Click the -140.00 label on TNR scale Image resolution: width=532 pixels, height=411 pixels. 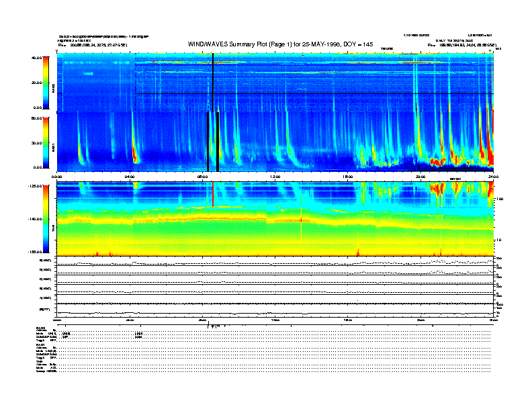click(x=35, y=219)
